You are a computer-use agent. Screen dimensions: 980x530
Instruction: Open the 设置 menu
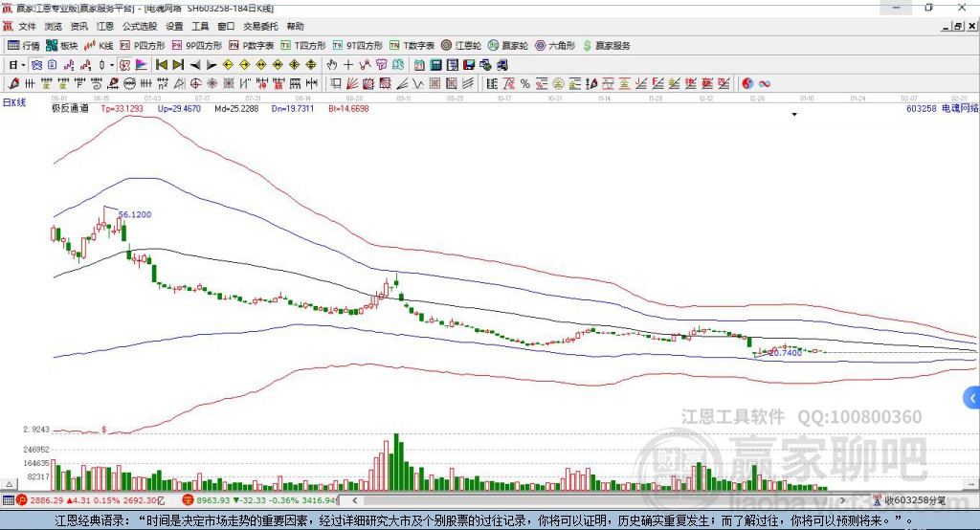(174, 26)
